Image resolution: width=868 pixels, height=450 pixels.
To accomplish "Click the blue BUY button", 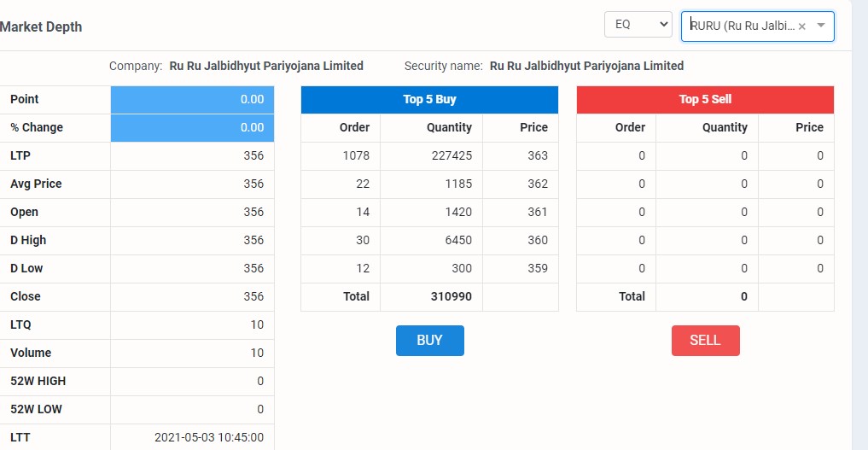I will click(x=429, y=341).
